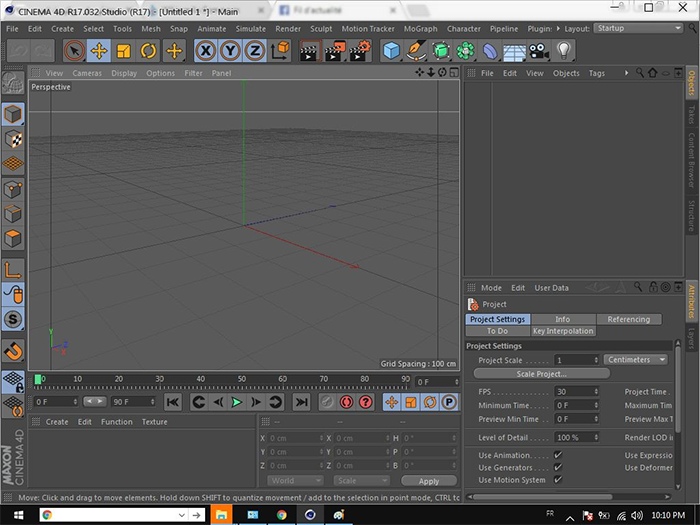Image resolution: width=700 pixels, height=525 pixels.
Task: Click the Attributes horizontal scrollbar
Action: 542,496
